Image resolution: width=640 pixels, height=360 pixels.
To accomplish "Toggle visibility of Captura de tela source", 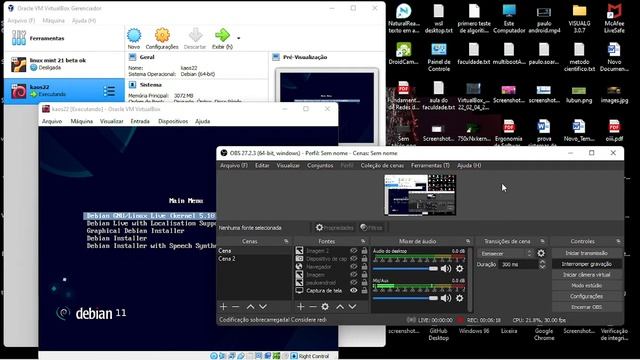I will pyautogui.click(x=353, y=291).
